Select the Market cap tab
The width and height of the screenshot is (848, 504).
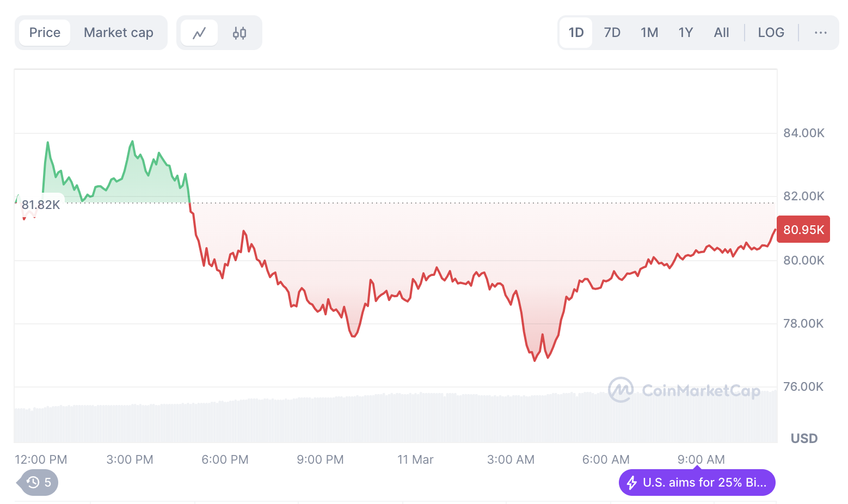[119, 33]
